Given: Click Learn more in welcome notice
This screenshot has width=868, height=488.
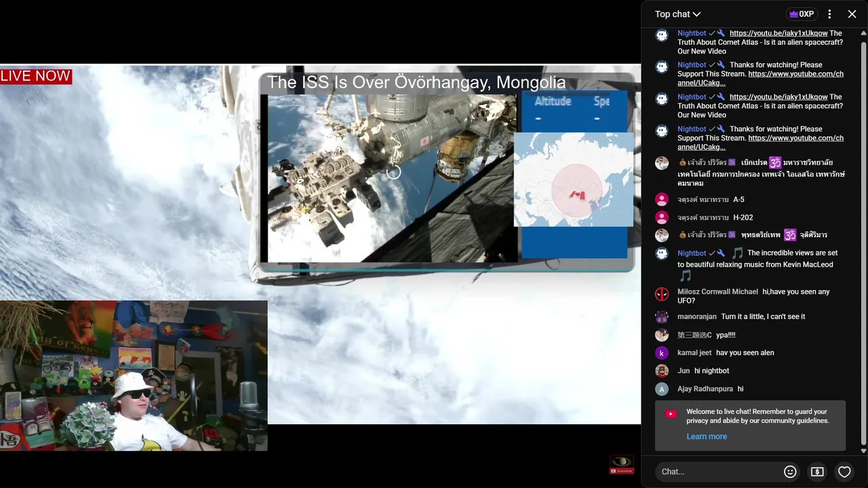Looking at the screenshot, I should point(707,436).
